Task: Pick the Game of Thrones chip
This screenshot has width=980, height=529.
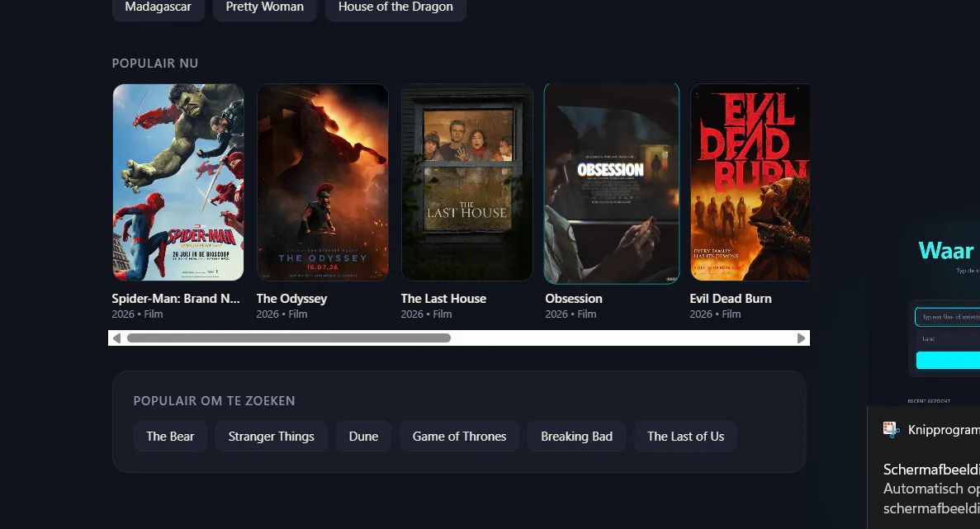Action: click(459, 436)
